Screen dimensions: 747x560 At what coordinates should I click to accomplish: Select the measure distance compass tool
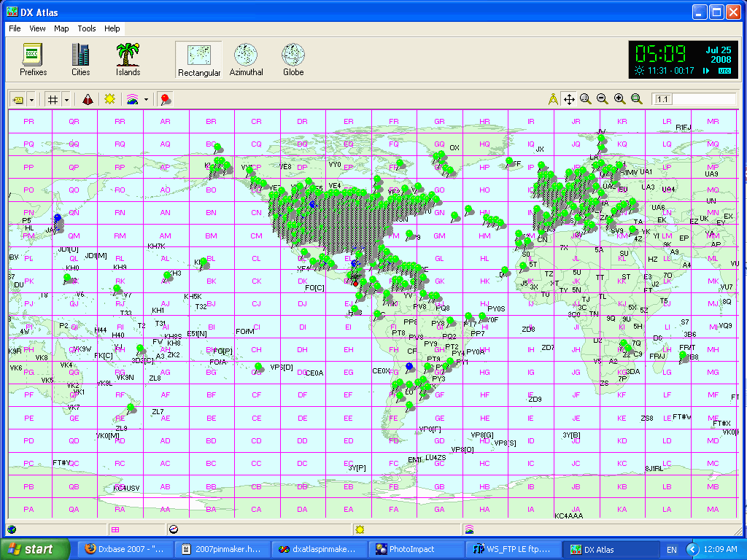pos(553,99)
